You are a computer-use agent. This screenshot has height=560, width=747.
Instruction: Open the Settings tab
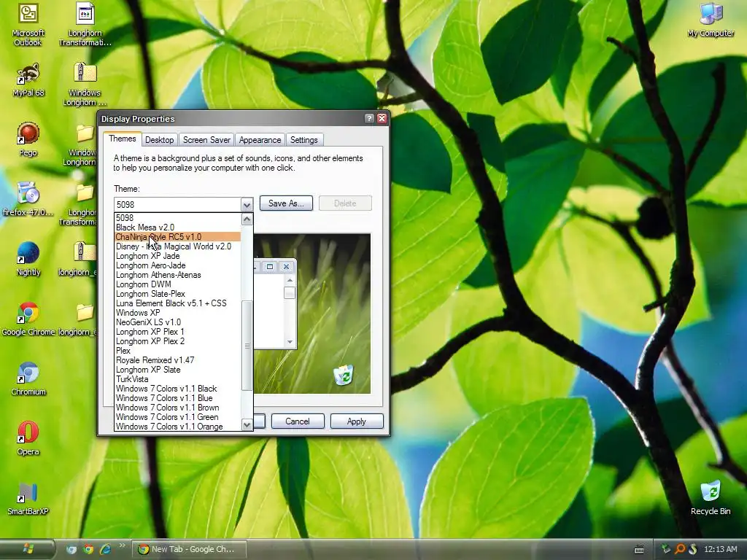[304, 139]
